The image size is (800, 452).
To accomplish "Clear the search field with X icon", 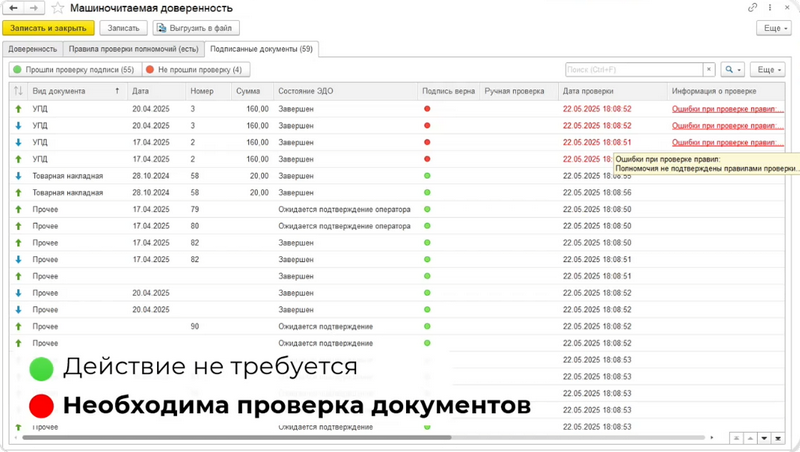I will click(x=709, y=70).
